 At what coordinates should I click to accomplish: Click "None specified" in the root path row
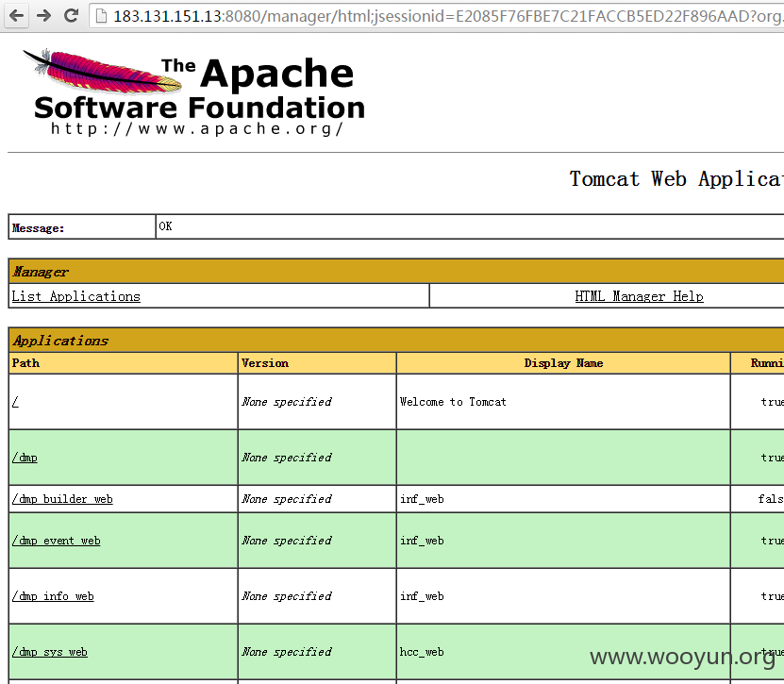[287, 402]
